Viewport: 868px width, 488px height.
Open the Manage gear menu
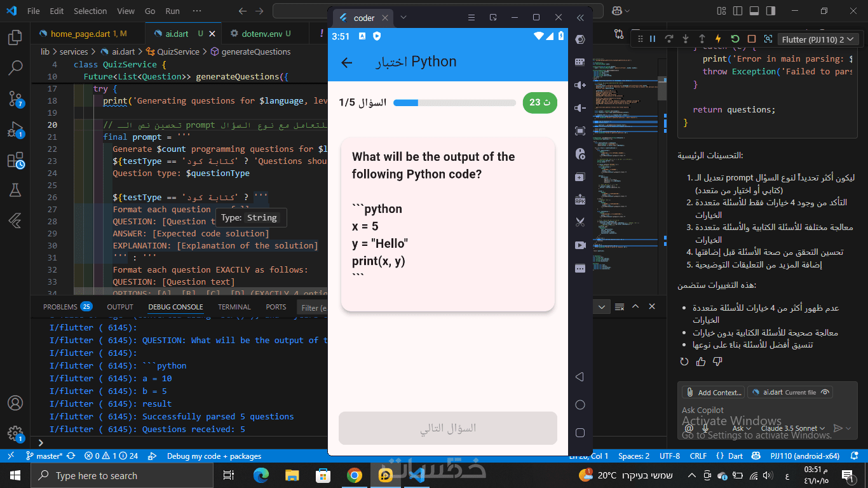(x=15, y=434)
